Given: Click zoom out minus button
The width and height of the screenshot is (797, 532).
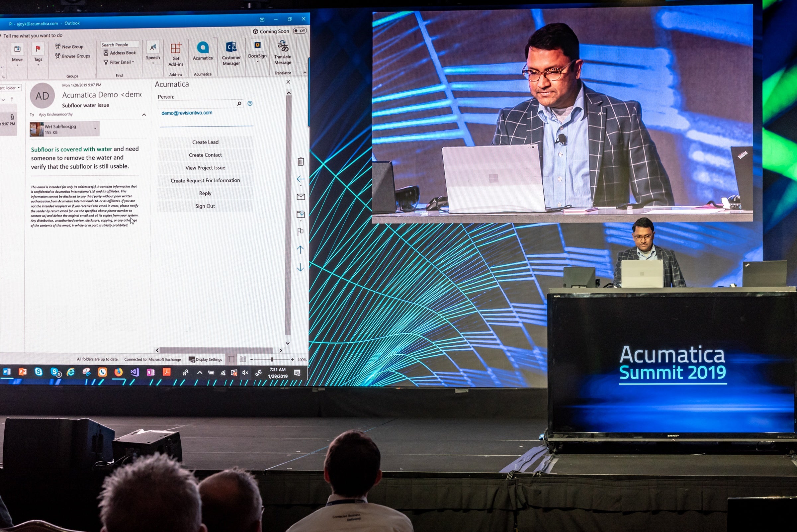Looking at the screenshot, I should point(251,359).
